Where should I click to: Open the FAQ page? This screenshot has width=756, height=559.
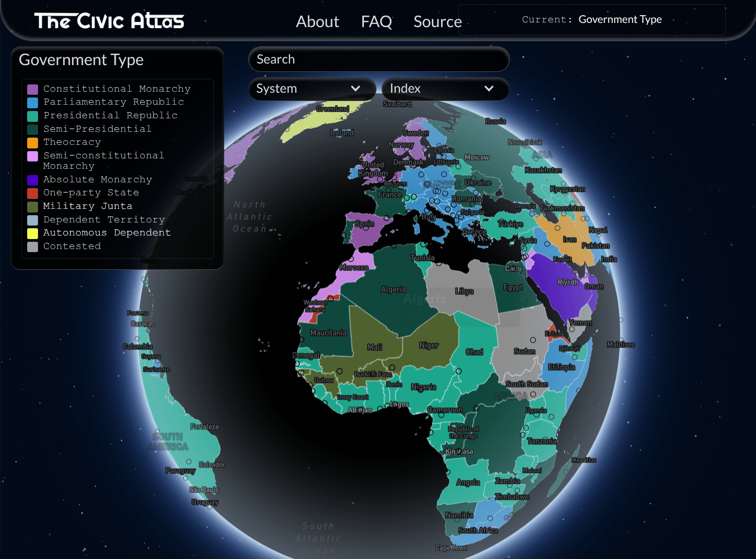tap(376, 22)
